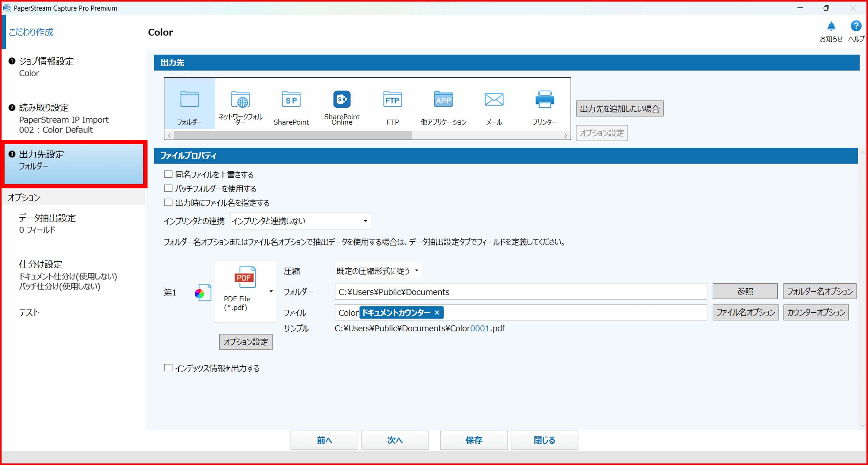Choose the メール envelope icon
The width and height of the screenshot is (868, 465).
click(x=494, y=100)
